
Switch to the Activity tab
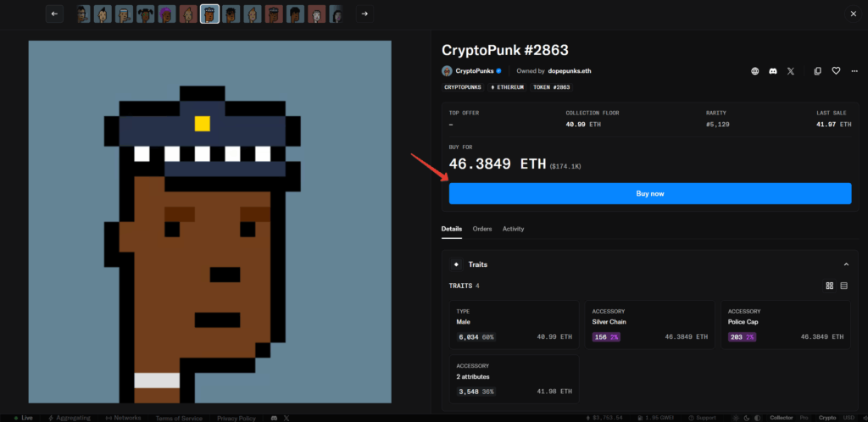tap(513, 229)
